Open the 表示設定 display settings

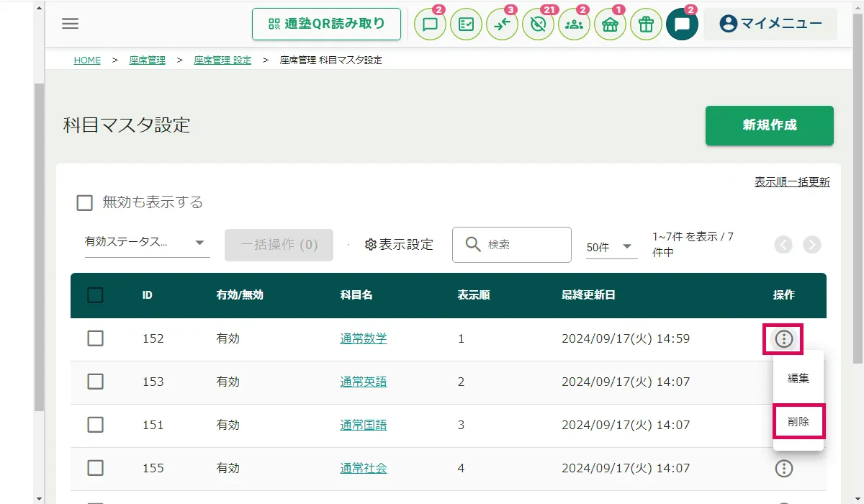[400, 245]
